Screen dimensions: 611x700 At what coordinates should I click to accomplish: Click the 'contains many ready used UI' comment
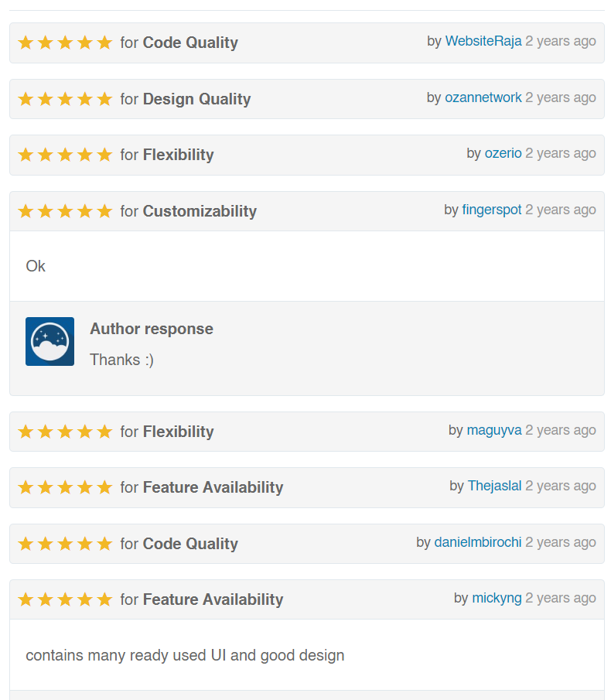coord(185,655)
